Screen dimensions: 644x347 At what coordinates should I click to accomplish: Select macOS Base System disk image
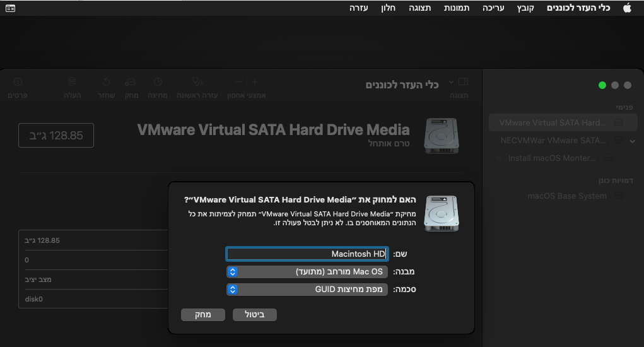click(x=567, y=196)
